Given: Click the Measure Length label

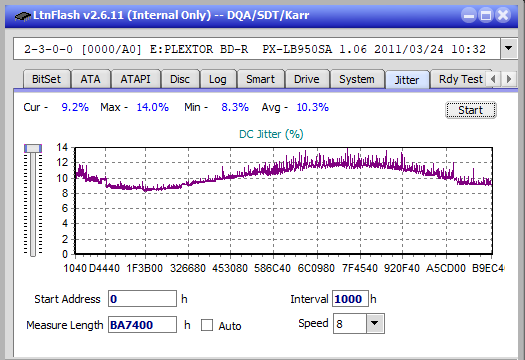Looking at the screenshot, I should [x=65, y=325].
